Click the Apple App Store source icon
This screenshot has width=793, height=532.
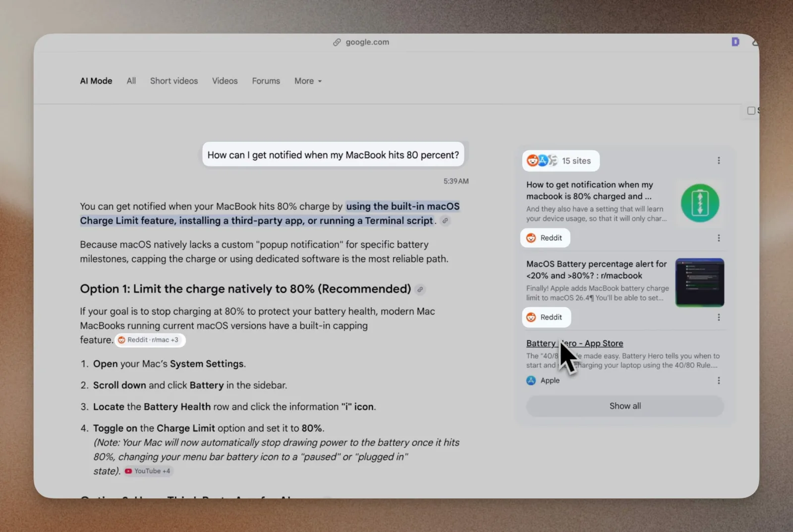tap(531, 380)
